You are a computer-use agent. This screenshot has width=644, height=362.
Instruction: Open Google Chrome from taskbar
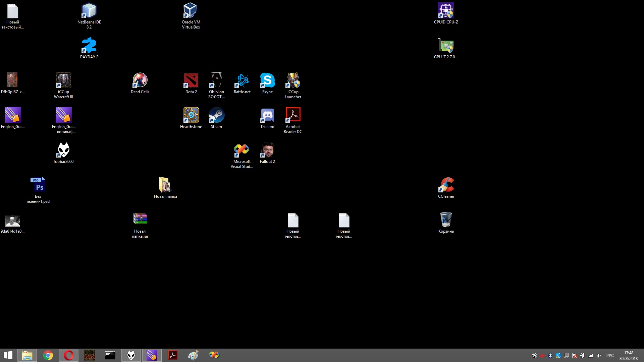48,355
